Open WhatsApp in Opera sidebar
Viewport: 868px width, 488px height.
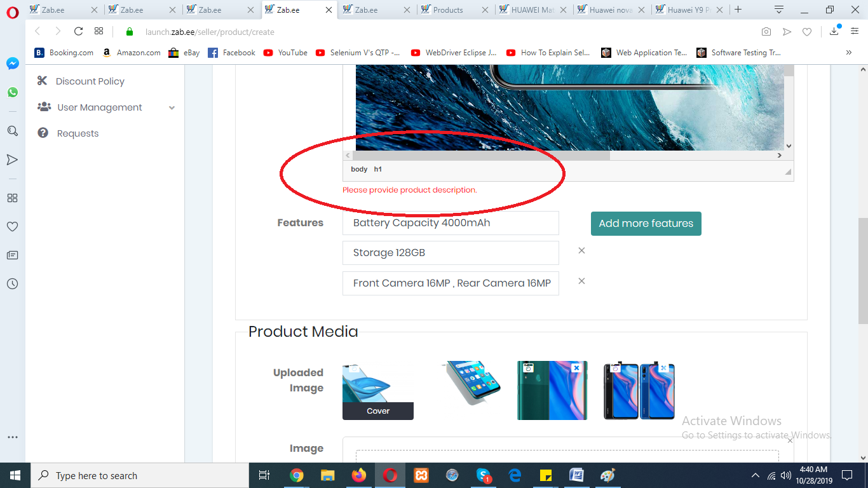coord(13,92)
